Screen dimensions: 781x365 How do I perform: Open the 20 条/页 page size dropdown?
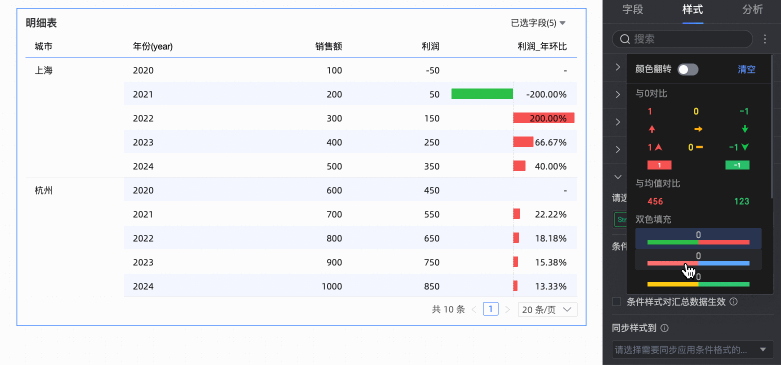coord(547,310)
